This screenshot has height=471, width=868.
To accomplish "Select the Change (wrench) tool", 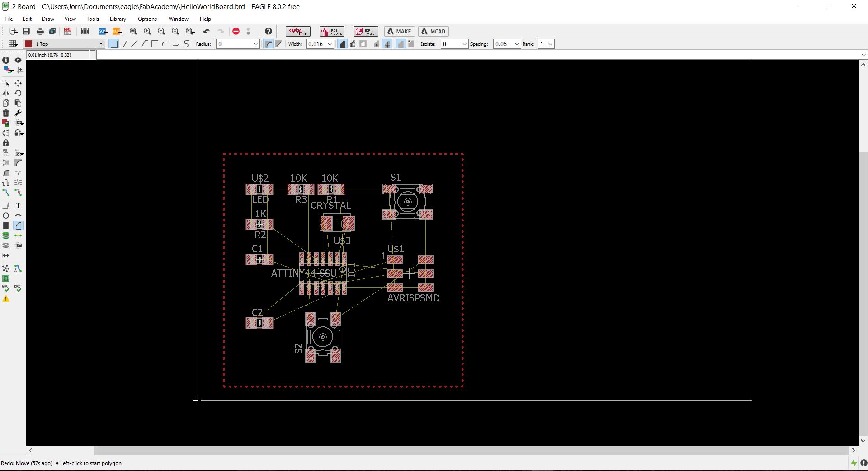I will tap(18, 113).
